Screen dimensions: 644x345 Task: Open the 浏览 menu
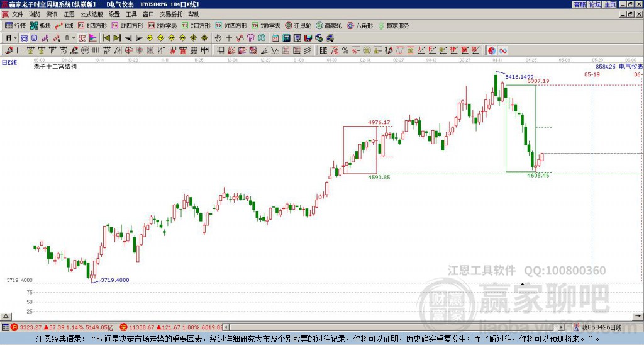pyautogui.click(x=35, y=14)
